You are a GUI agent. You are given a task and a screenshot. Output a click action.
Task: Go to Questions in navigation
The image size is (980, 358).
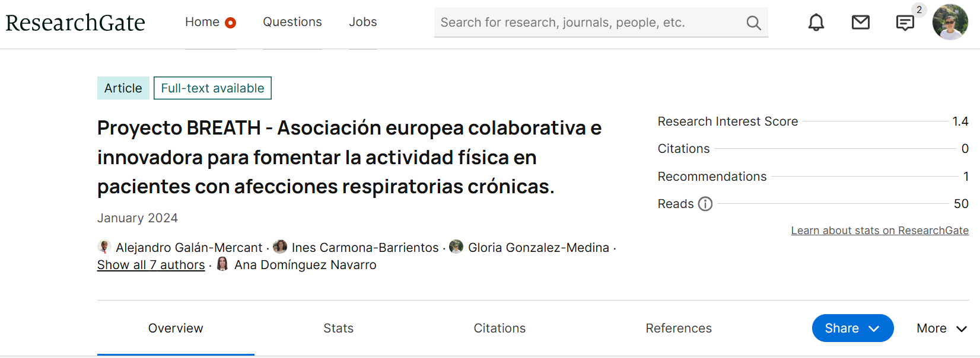pyautogui.click(x=292, y=22)
